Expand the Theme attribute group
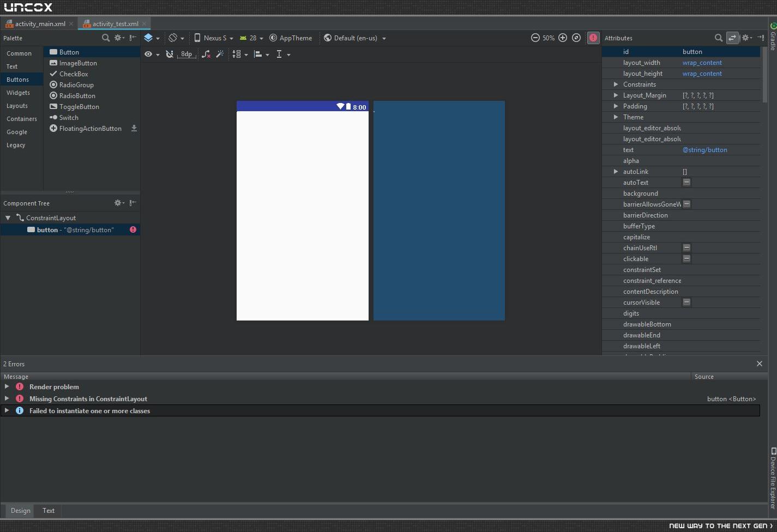The height and width of the screenshot is (532, 777). (616, 117)
